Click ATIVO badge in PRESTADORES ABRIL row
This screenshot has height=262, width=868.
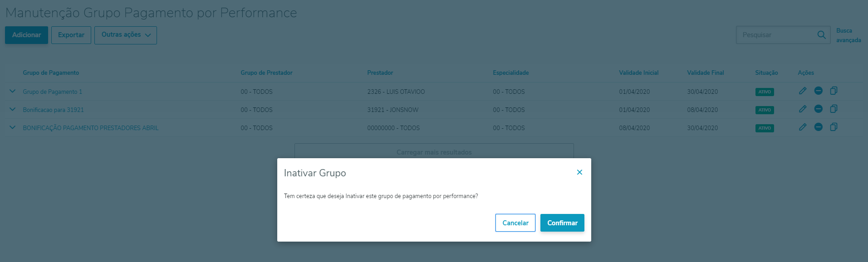765,128
